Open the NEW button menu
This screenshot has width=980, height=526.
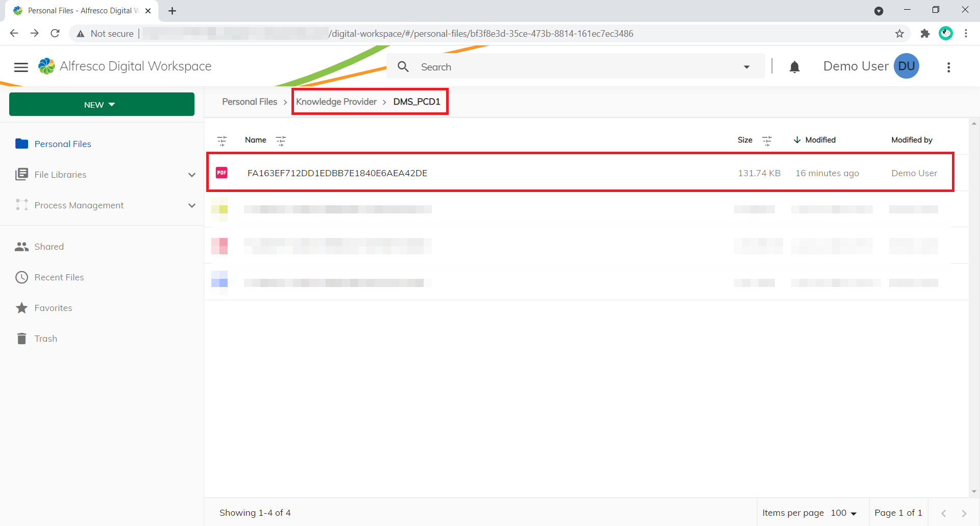tap(102, 105)
